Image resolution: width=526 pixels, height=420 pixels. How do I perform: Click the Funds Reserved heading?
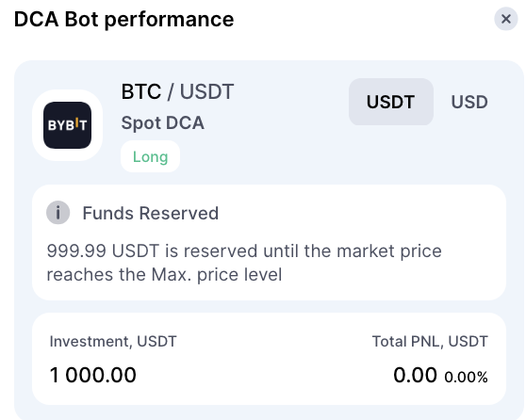click(151, 213)
